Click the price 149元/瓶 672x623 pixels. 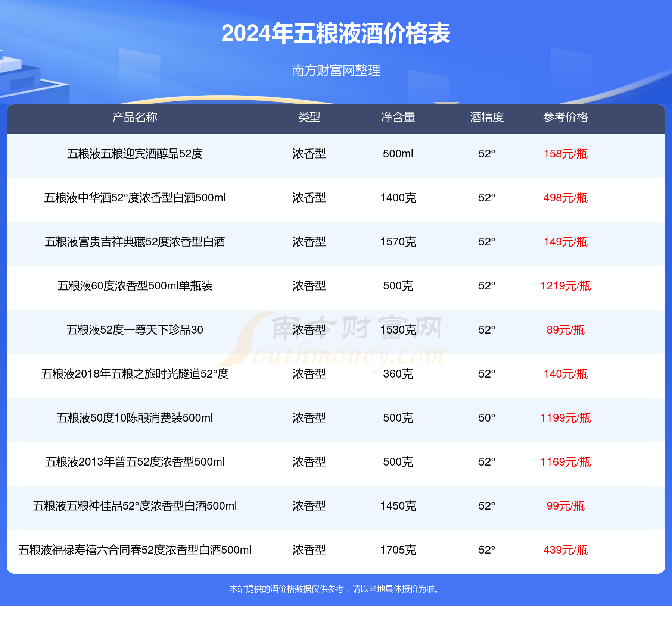point(566,242)
